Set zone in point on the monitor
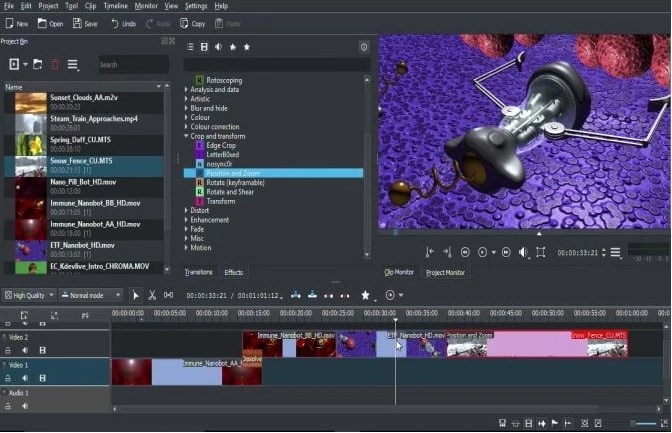This screenshot has width=672, height=433. pos(430,253)
